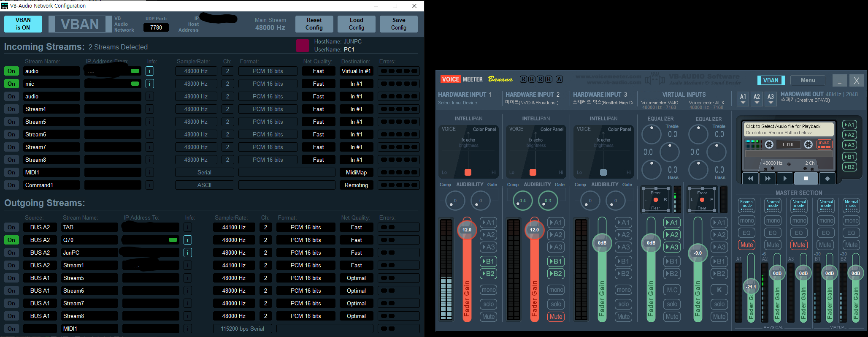The height and width of the screenshot is (337, 868).
Task: Open info for incoming mic stream
Action: pyautogui.click(x=149, y=84)
